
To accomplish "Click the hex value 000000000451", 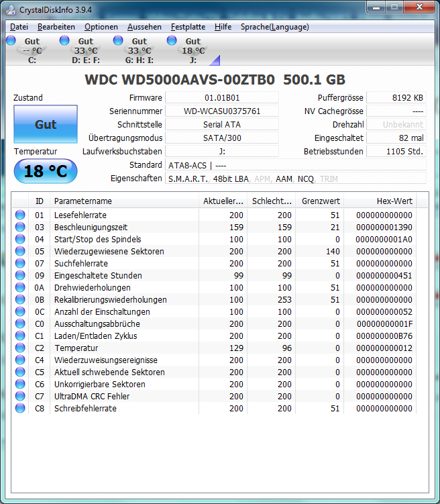I will 384,275.
